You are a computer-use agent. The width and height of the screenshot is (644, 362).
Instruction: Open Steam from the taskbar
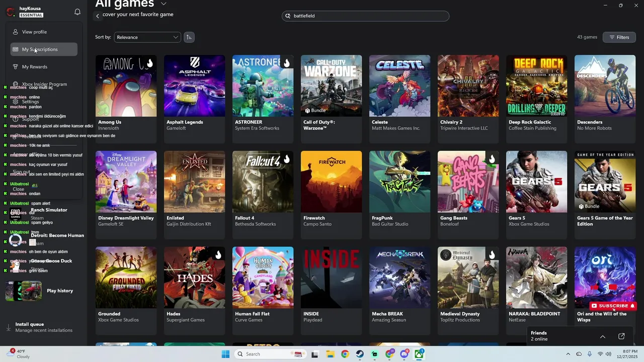[x=360, y=354]
